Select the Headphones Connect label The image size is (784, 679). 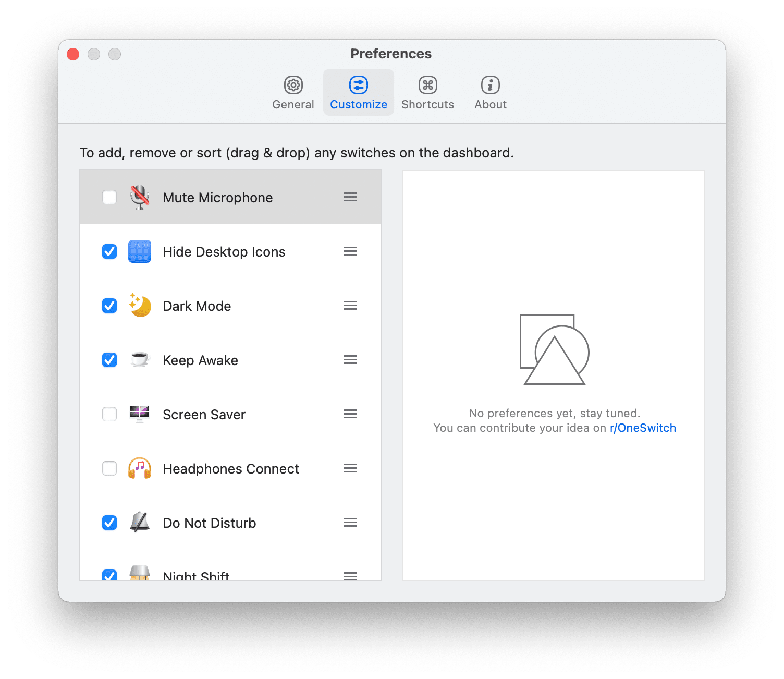(231, 469)
